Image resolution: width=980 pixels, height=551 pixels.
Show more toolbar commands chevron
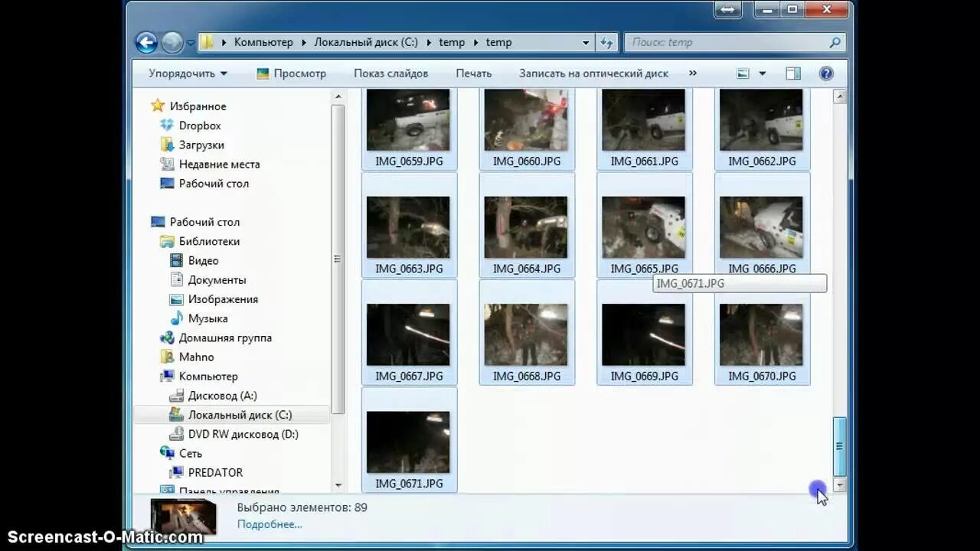point(693,73)
